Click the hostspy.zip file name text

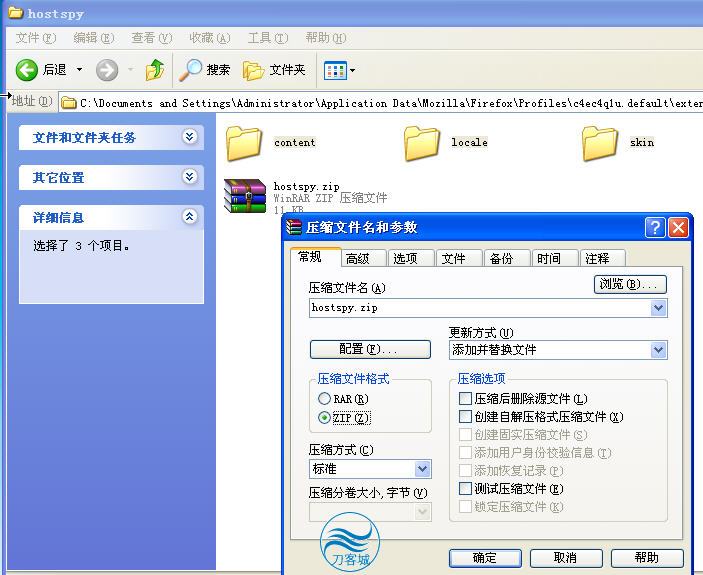coord(307,186)
